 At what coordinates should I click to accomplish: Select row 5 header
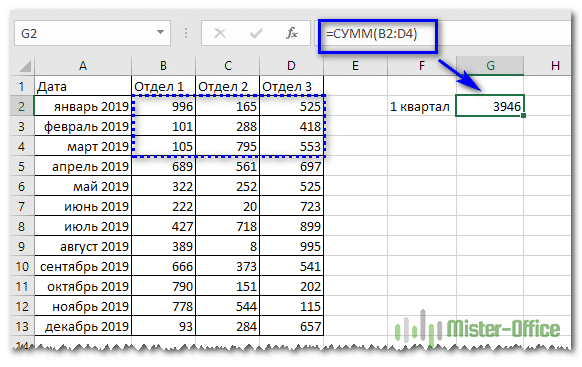tap(22, 166)
